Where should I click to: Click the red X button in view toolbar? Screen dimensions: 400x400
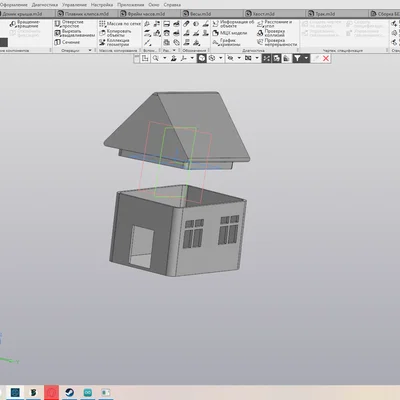(326, 58)
